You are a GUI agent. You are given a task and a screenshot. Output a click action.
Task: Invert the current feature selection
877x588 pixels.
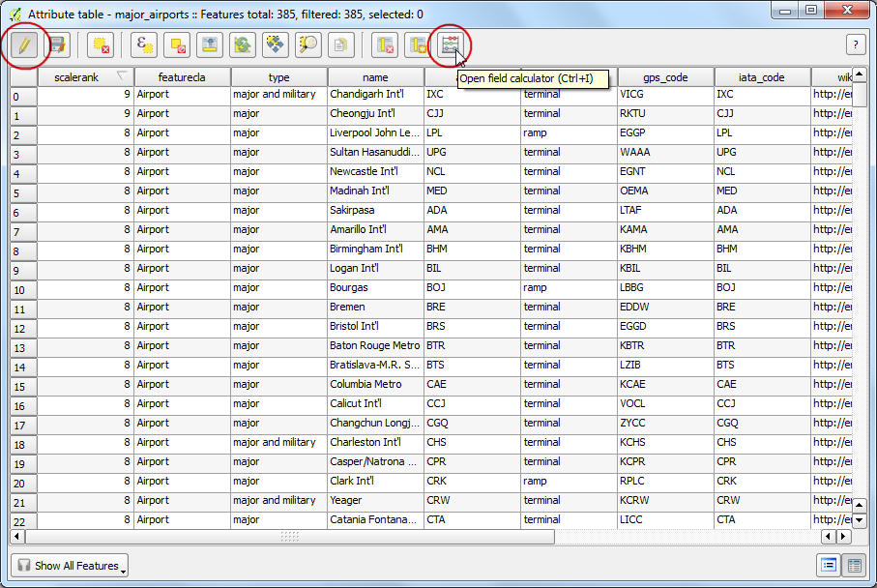click(243, 44)
